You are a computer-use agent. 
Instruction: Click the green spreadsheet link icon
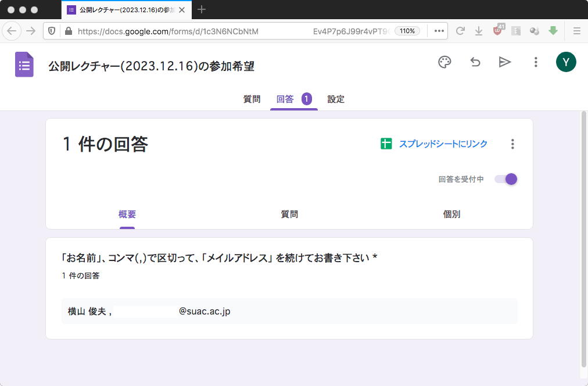click(x=386, y=144)
